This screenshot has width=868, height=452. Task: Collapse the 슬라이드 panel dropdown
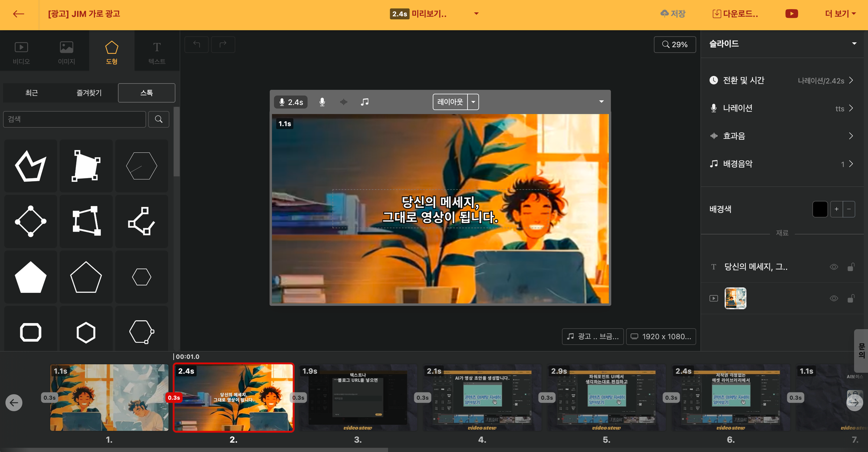click(x=854, y=44)
